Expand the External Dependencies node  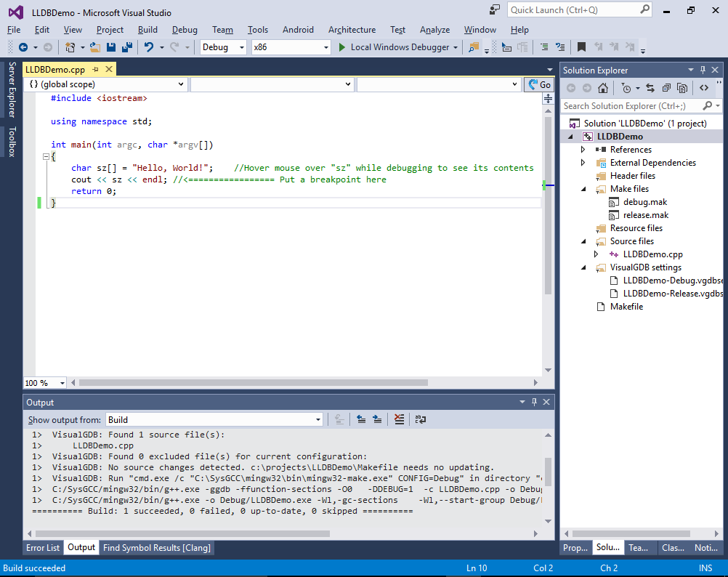coord(583,163)
